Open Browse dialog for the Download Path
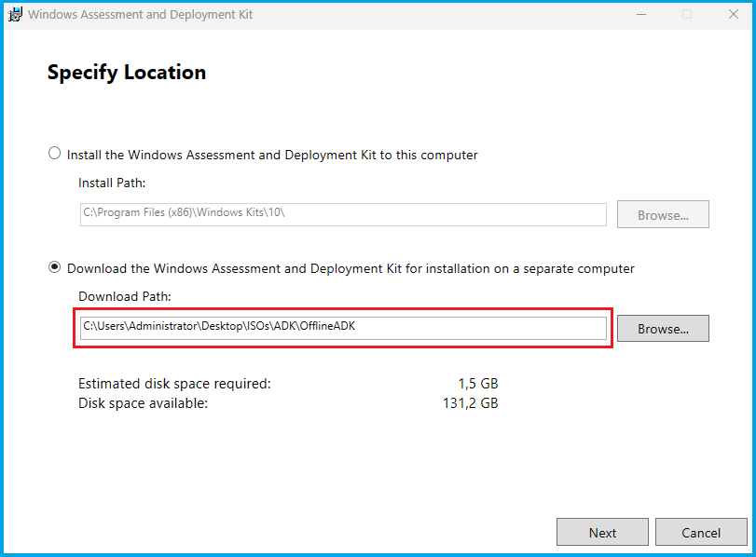This screenshot has width=756, height=557. (663, 329)
